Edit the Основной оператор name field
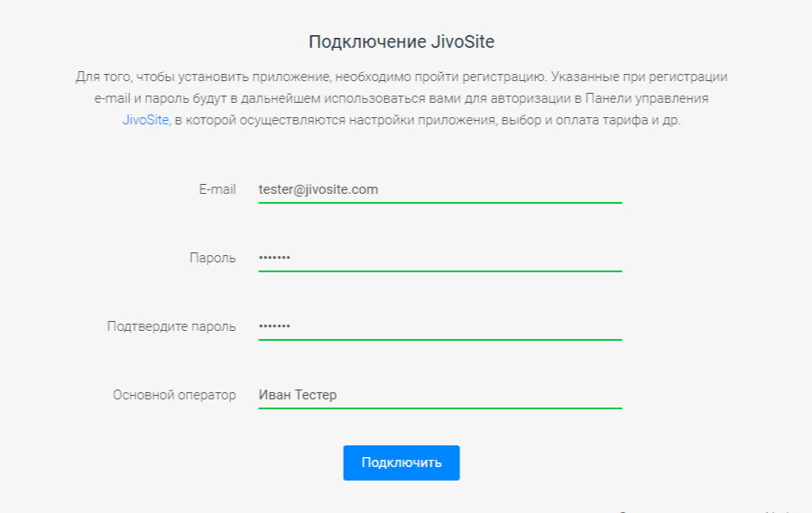 point(439,395)
